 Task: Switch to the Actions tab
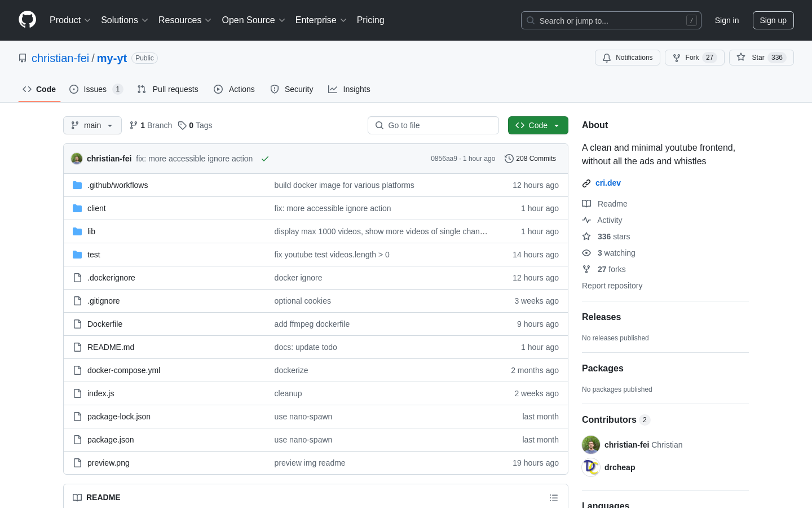[x=234, y=89]
